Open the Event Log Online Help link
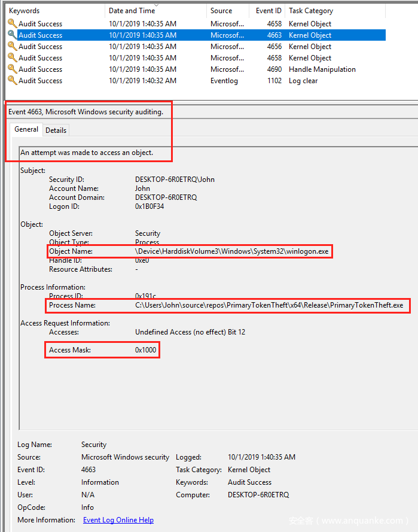418x532 pixels. tap(118, 520)
